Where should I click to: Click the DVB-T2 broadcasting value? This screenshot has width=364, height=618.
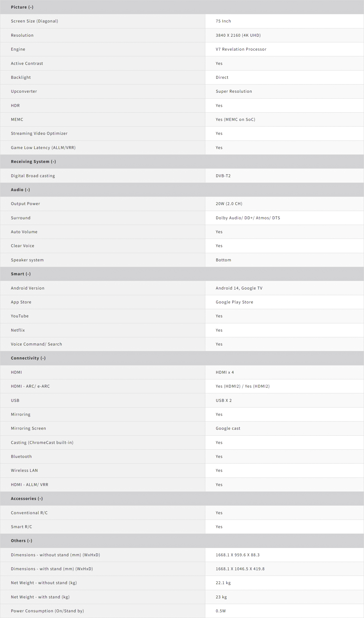click(x=223, y=176)
